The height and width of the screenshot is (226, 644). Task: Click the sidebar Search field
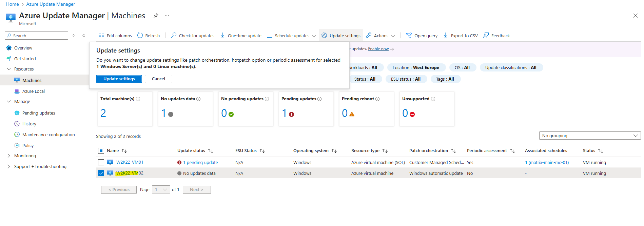click(x=37, y=36)
